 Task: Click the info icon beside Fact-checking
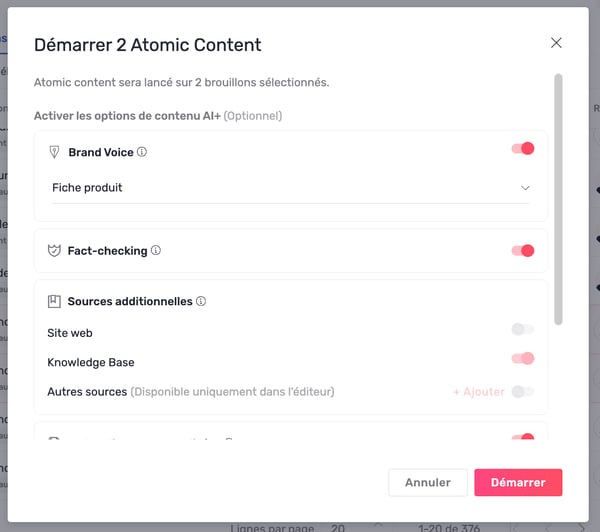tap(156, 251)
